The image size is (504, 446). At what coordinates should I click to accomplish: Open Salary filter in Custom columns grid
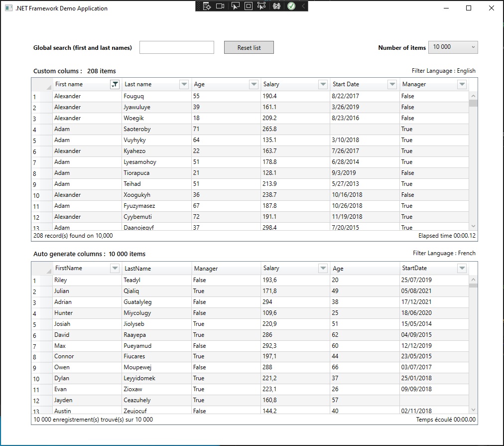(323, 84)
